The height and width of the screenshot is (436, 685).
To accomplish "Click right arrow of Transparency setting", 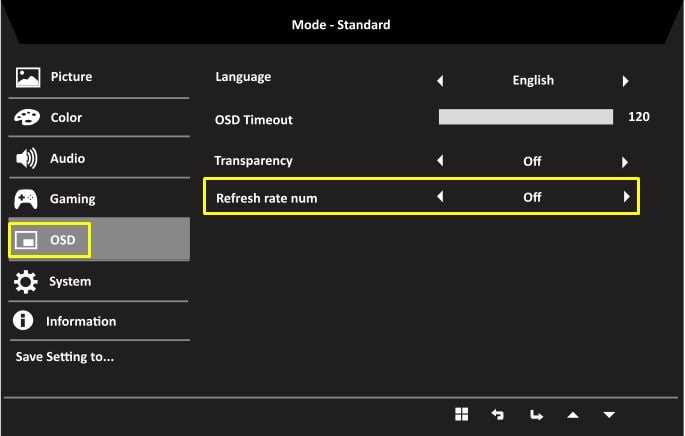I will 625,162.
